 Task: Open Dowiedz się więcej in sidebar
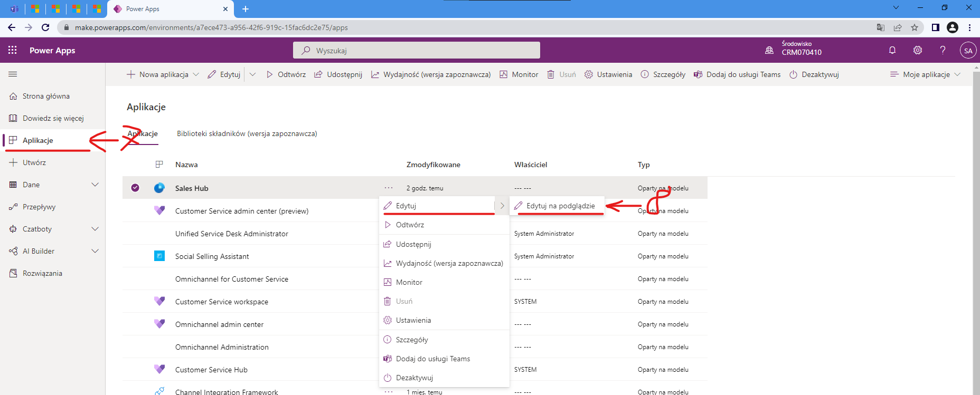[53, 118]
